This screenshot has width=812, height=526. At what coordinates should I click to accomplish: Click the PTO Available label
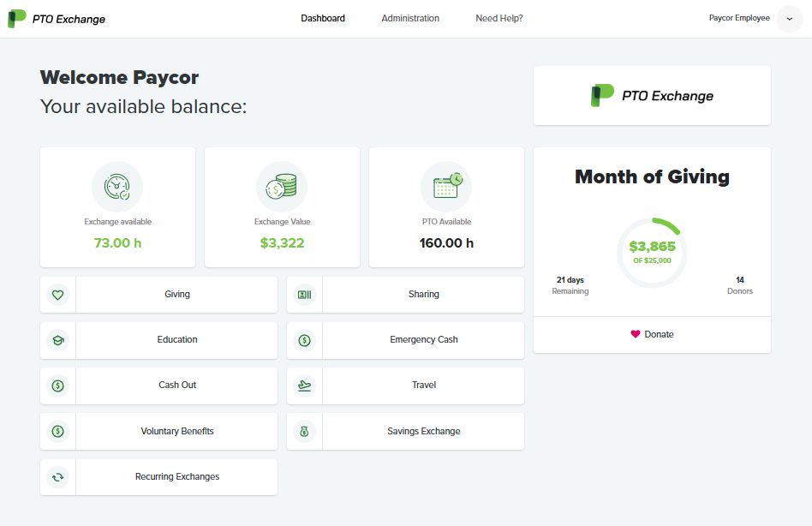(446, 222)
